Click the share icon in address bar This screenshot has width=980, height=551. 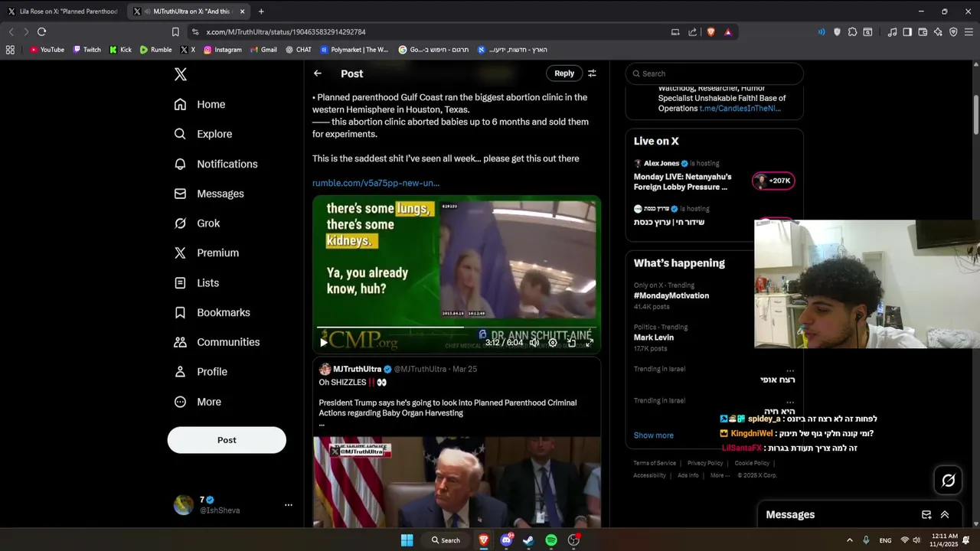point(693,32)
